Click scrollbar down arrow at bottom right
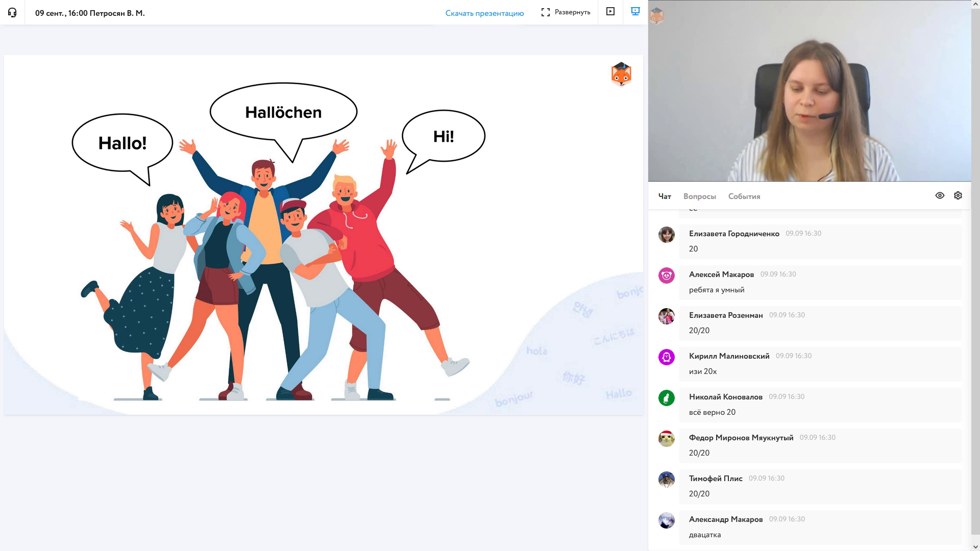The height and width of the screenshot is (551, 980). [975, 547]
